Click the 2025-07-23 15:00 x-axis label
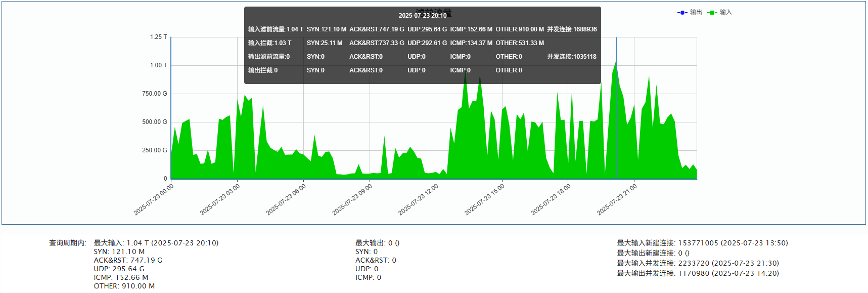This screenshot has height=293, width=868. coord(484,199)
